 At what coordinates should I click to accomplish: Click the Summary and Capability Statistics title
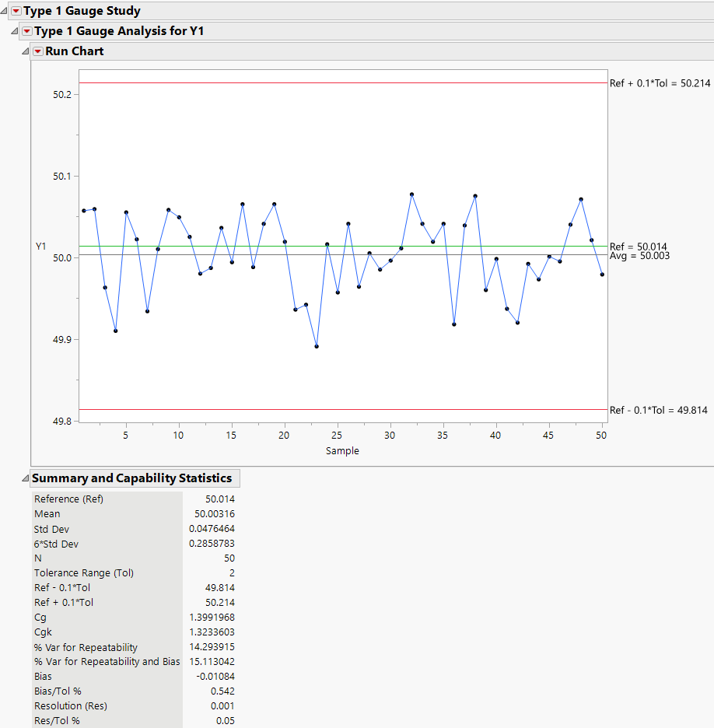point(133,478)
